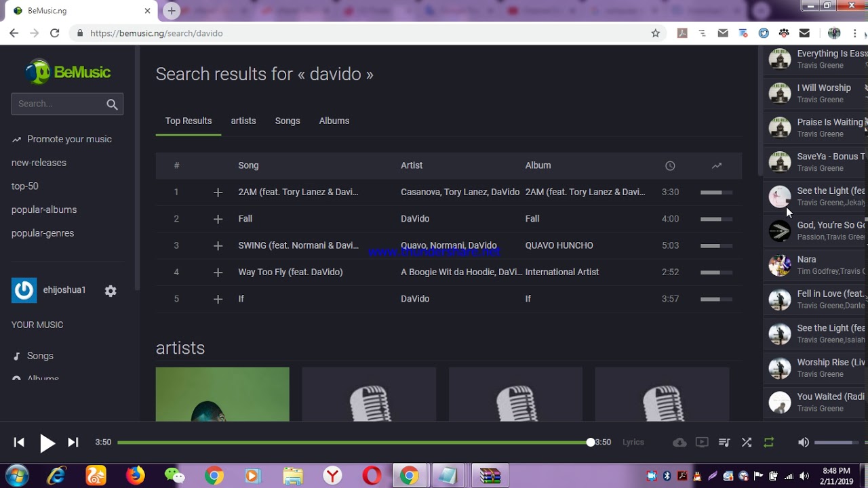Play Worship Rise in queue
868x488 pixels.
(816, 368)
